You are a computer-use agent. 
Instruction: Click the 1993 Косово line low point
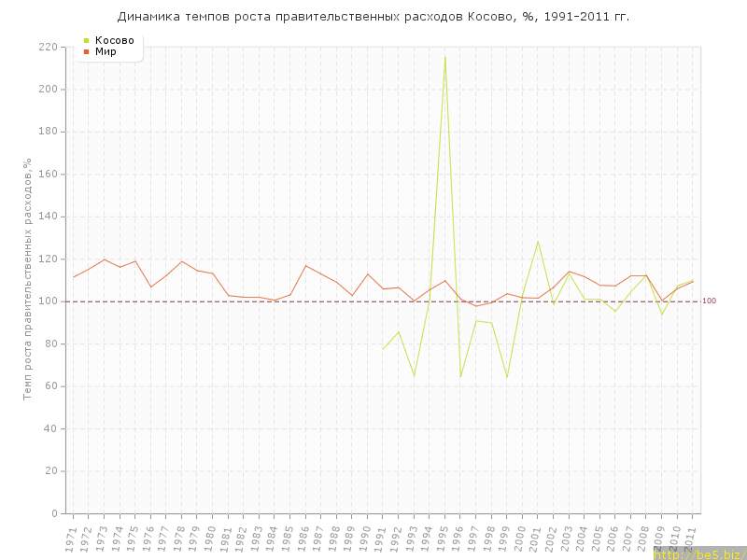pos(414,375)
